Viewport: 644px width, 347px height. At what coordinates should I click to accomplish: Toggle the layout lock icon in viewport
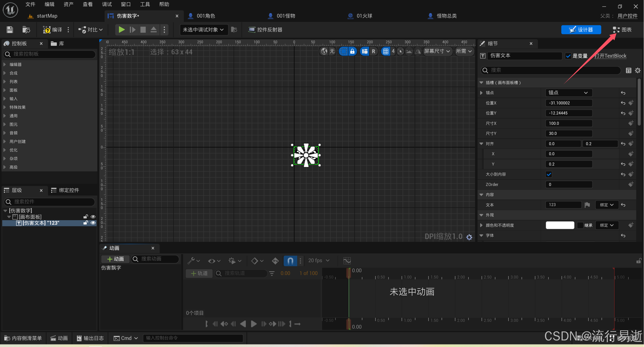coord(352,51)
